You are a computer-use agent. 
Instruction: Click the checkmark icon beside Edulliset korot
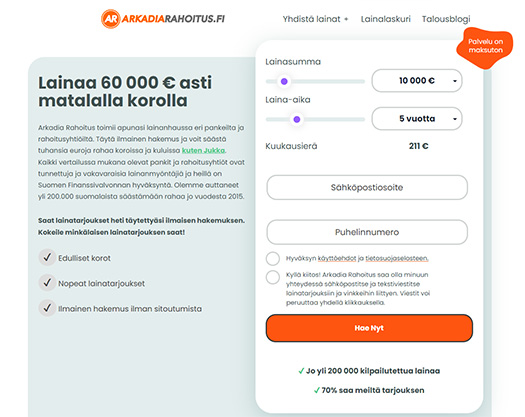pyautogui.click(x=47, y=258)
